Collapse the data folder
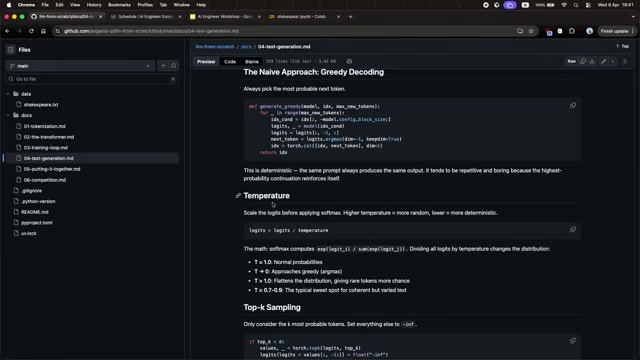The image size is (640, 360). 8,94
